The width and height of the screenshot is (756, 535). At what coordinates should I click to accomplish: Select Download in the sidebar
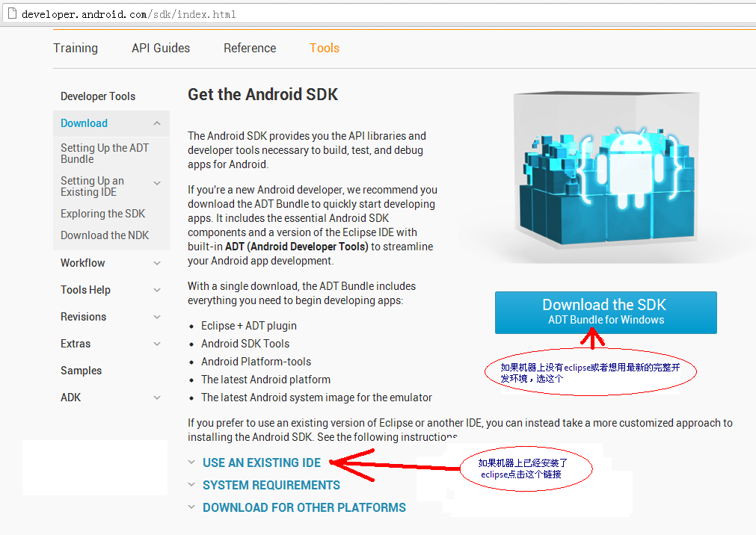(x=84, y=123)
